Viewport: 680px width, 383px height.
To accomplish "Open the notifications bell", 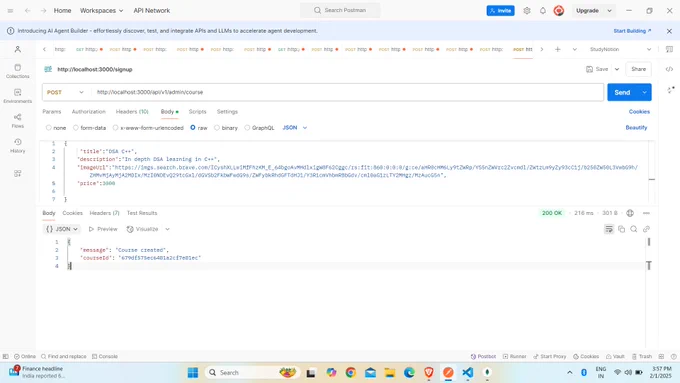I will (x=543, y=10).
